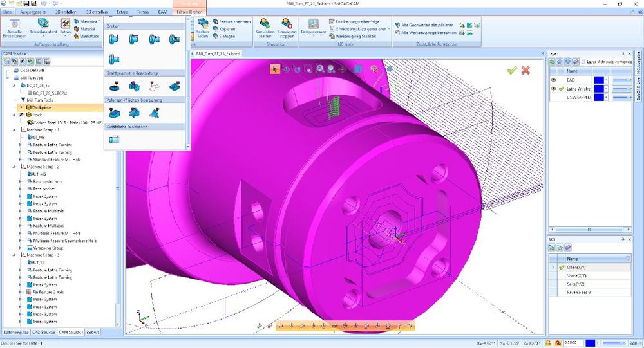The image size is (644, 348).
Task: Click the first icon in BKS panel toolbar
Action: pyautogui.click(x=553, y=248)
